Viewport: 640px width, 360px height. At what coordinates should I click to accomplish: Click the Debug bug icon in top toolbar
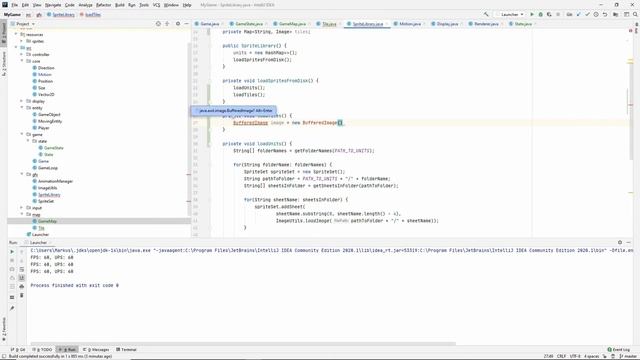point(540,14)
